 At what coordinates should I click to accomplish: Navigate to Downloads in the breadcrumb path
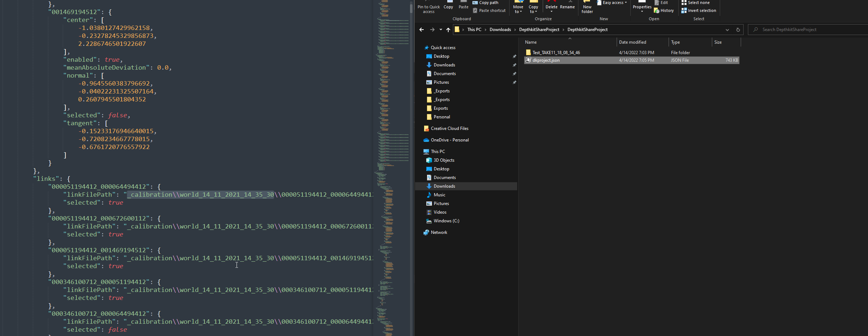point(500,30)
